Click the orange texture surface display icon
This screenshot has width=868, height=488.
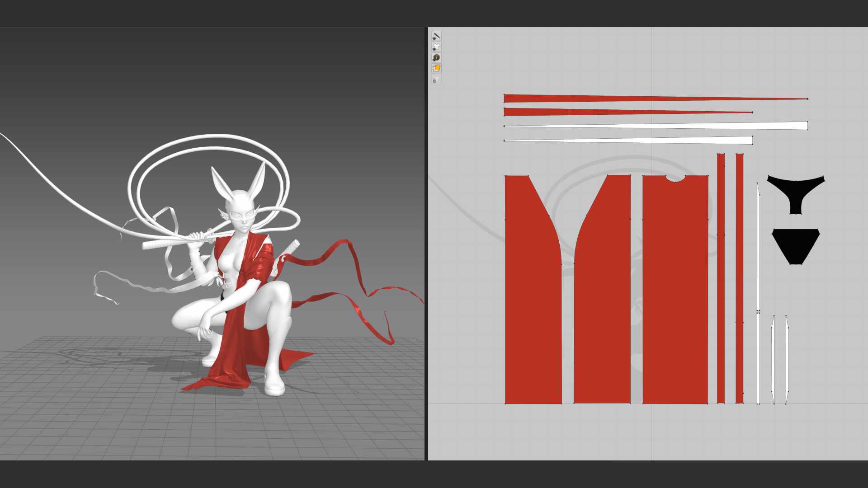(436, 68)
